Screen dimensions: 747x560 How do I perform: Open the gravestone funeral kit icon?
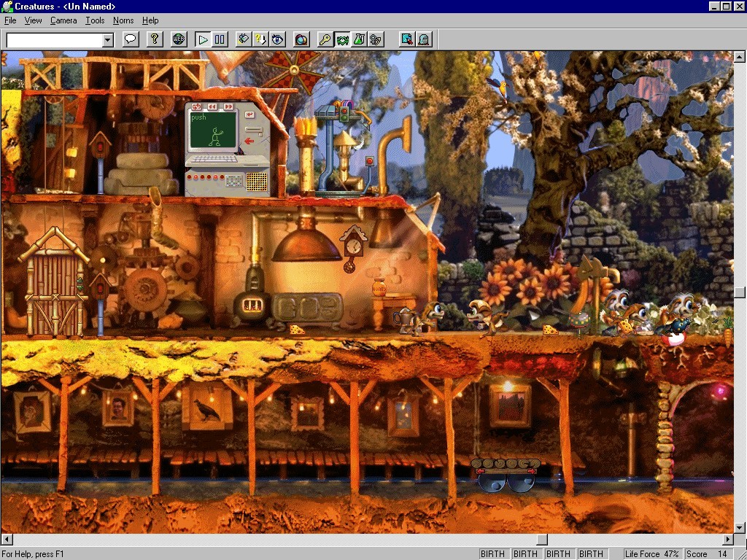pyautogui.click(x=424, y=39)
